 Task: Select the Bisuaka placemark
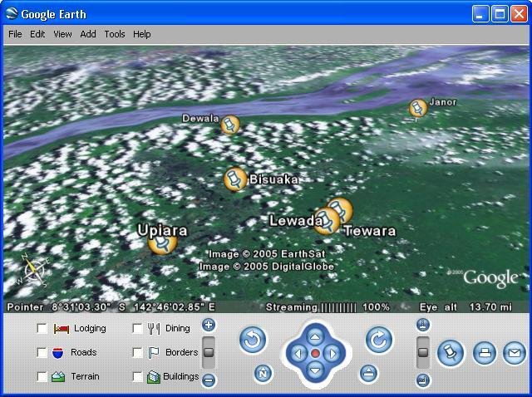pos(234,179)
